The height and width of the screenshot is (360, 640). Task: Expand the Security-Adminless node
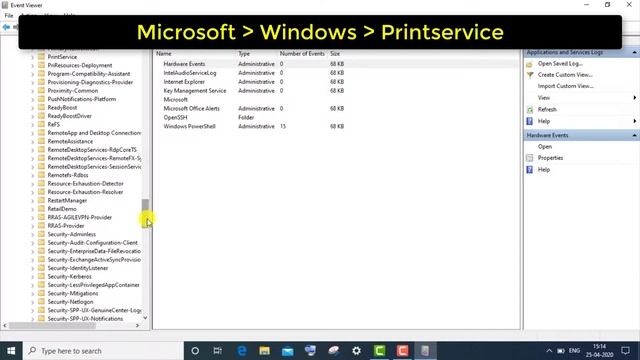tap(33, 234)
